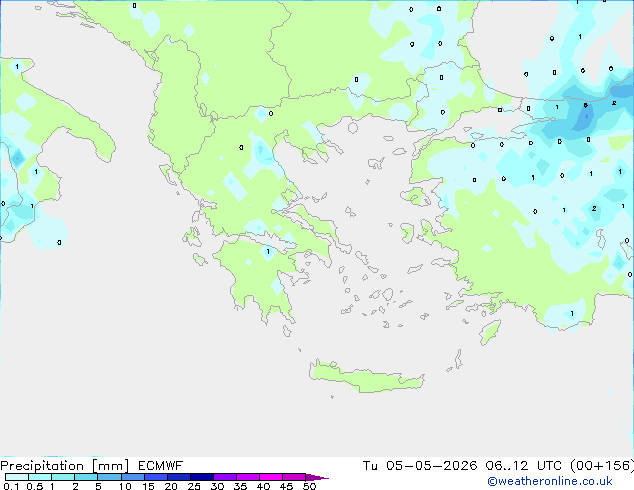The image size is (634, 490).
Task: Click the 30 to 35 mm purple swatch
Action: click(x=225, y=477)
